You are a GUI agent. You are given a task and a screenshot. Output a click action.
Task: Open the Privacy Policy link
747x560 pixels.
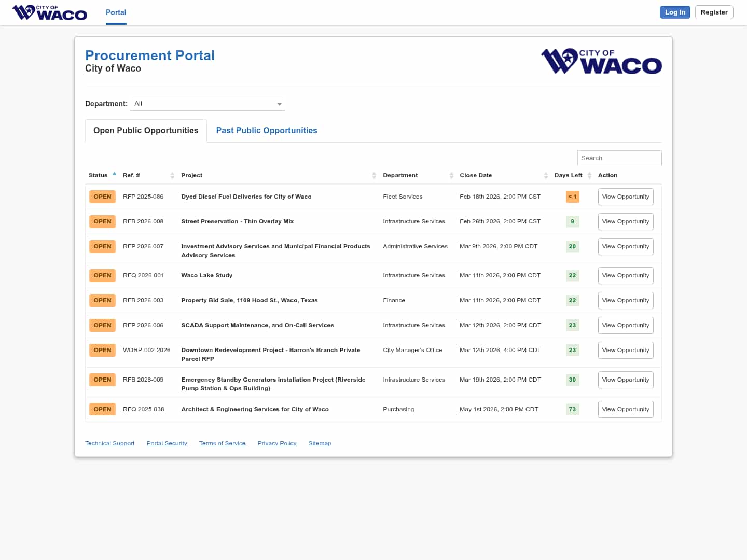(277, 444)
